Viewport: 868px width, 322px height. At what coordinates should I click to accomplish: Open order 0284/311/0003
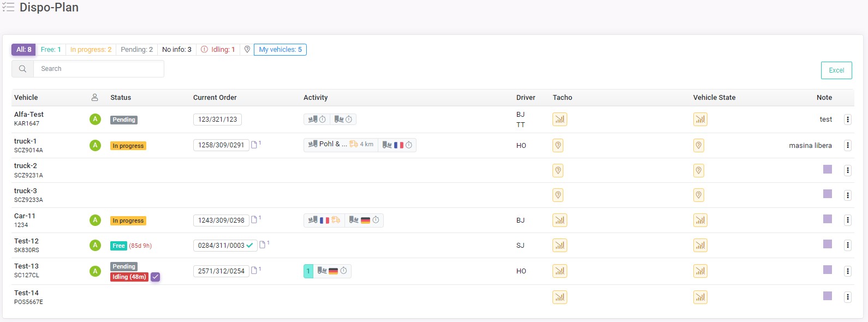click(x=225, y=246)
